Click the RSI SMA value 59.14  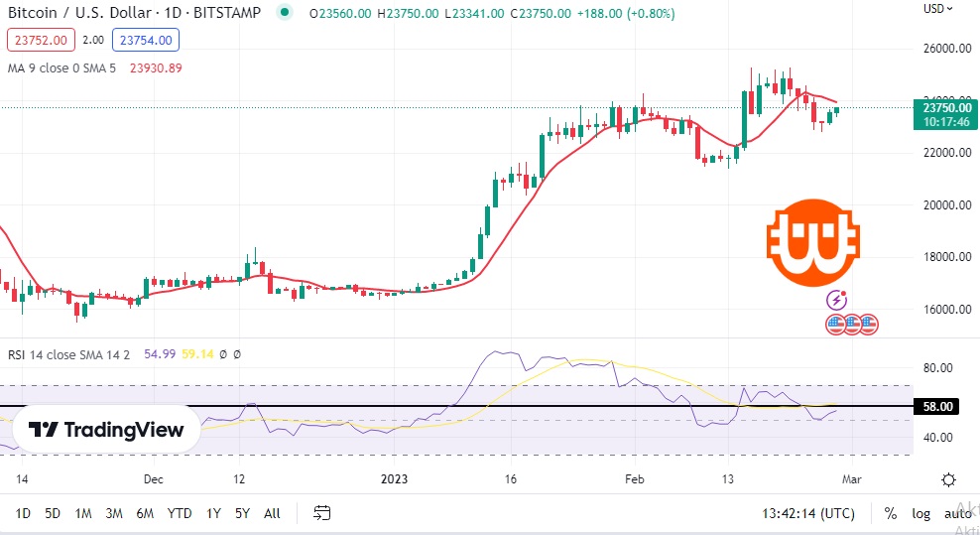[x=197, y=354]
